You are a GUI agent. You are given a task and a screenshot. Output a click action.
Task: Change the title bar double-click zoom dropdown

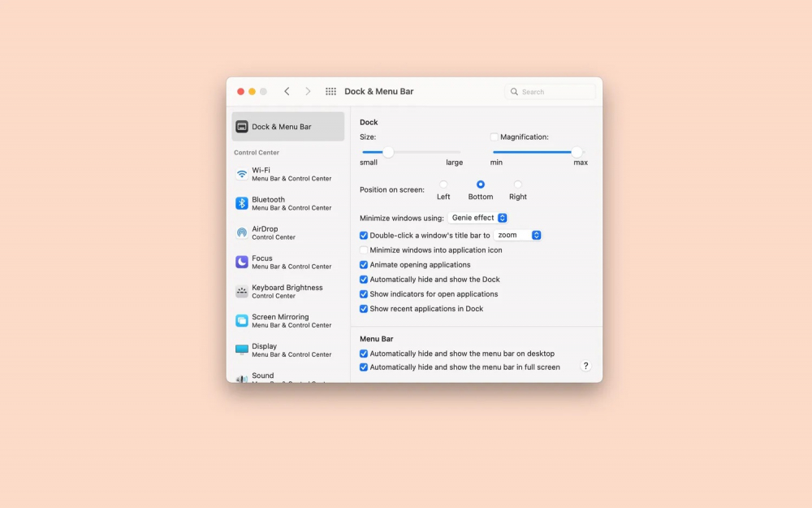(518, 234)
